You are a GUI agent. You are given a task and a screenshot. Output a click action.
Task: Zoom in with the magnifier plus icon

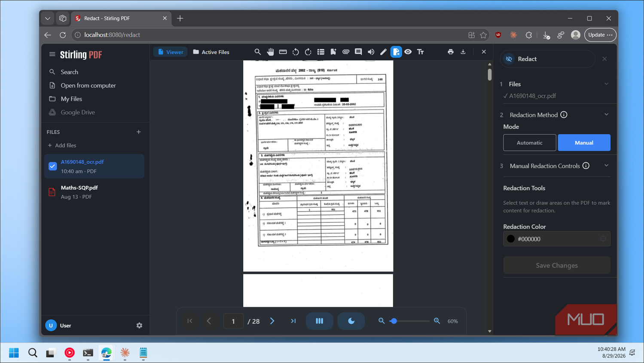pos(437,321)
